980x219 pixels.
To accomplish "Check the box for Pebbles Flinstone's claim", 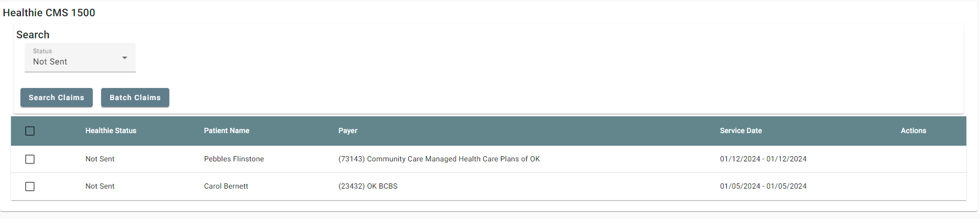I will (30, 159).
